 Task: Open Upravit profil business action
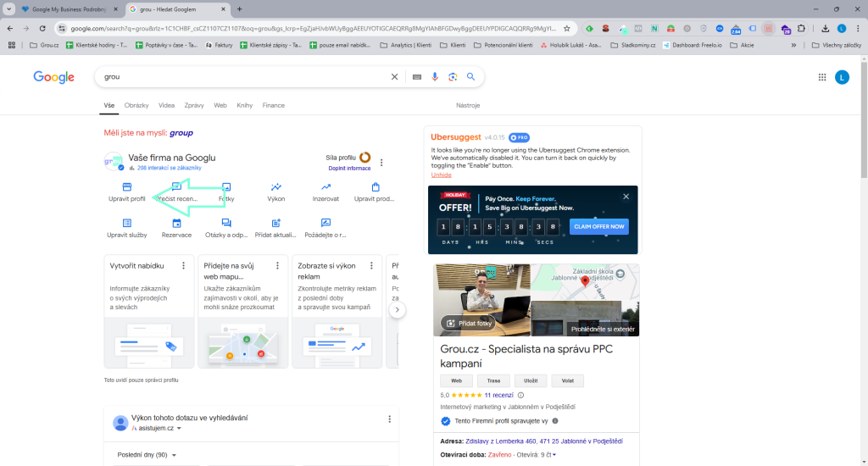127,192
